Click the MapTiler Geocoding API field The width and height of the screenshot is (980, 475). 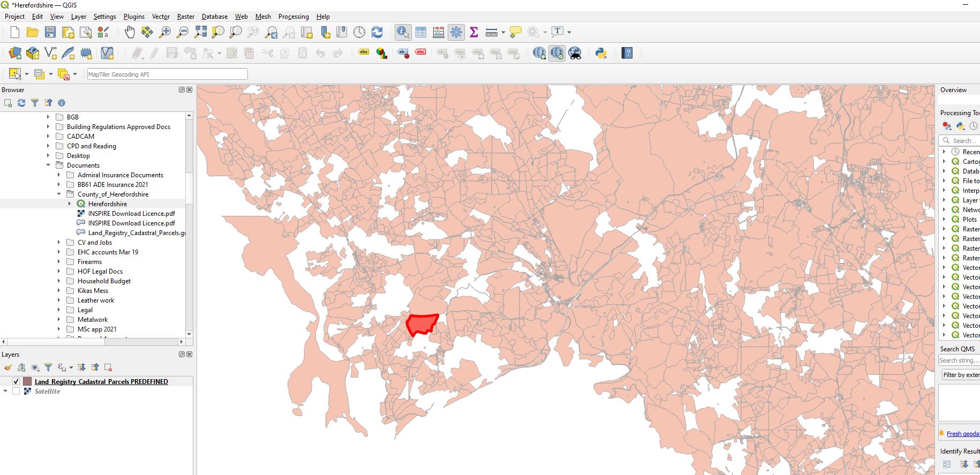[x=167, y=74]
